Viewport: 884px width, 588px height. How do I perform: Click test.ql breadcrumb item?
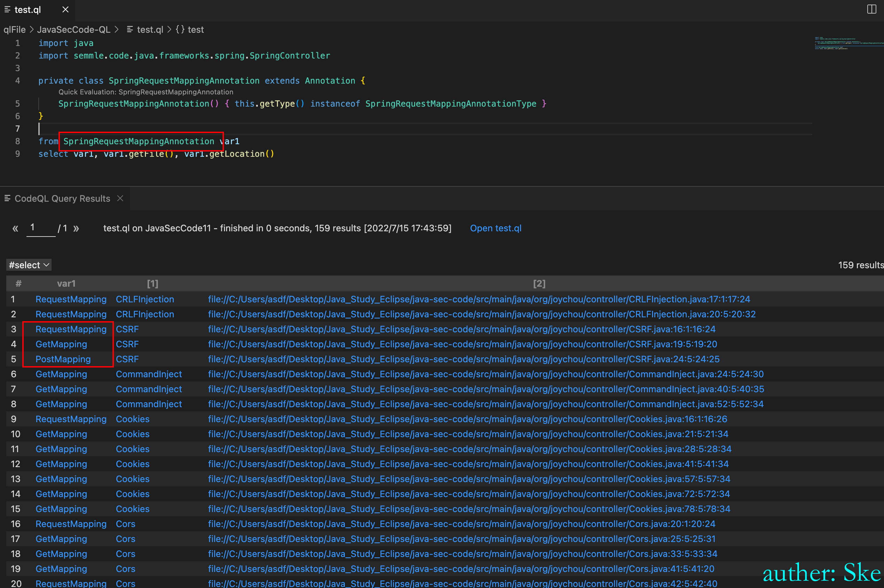pyautogui.click(x=150, y=30)
